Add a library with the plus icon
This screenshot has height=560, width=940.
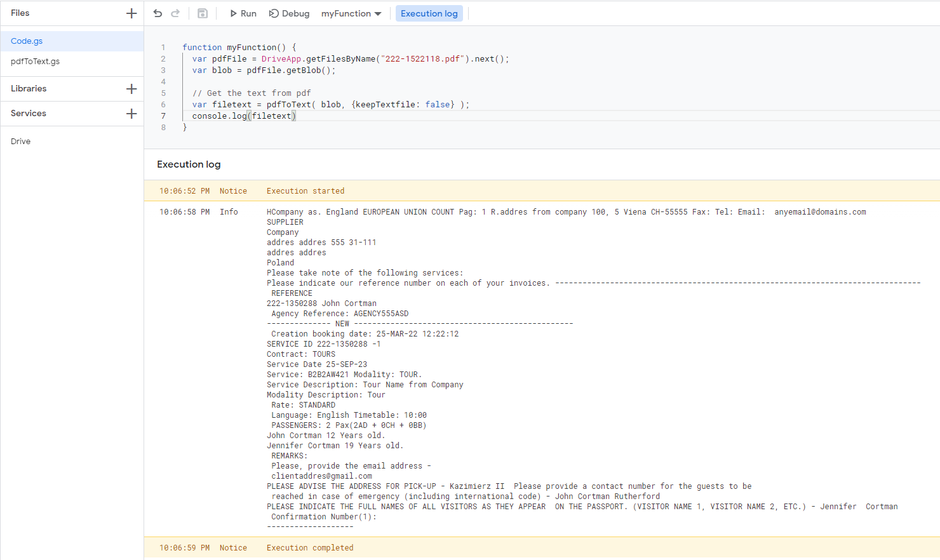coord(131,89)
